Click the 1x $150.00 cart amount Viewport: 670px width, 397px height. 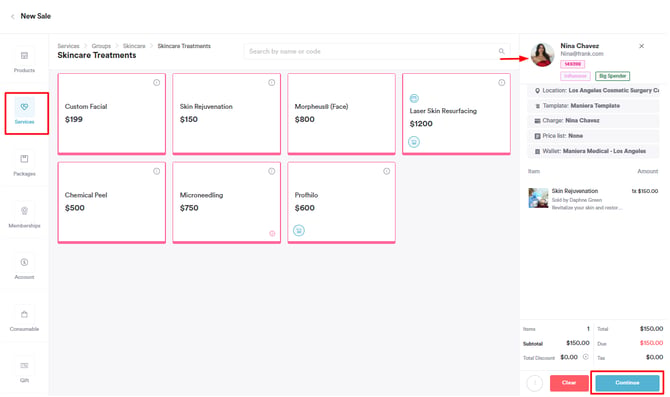coord(645,191)
